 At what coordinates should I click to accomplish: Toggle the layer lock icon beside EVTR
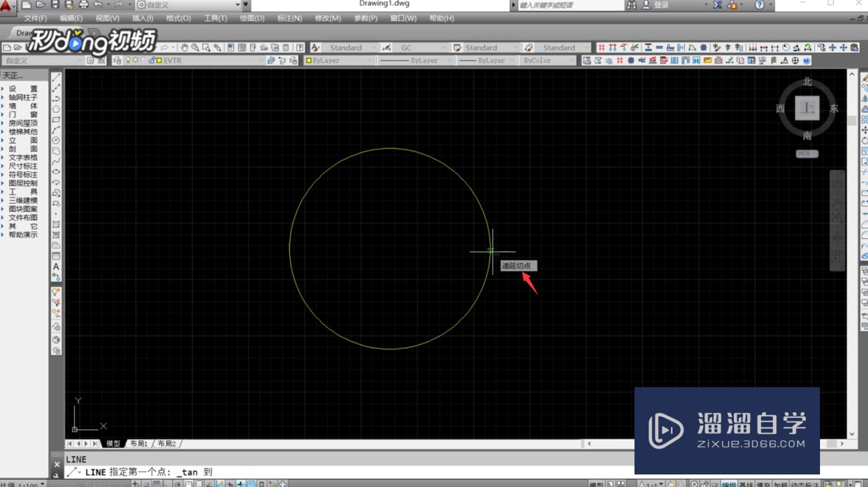[x=152, y=60]
